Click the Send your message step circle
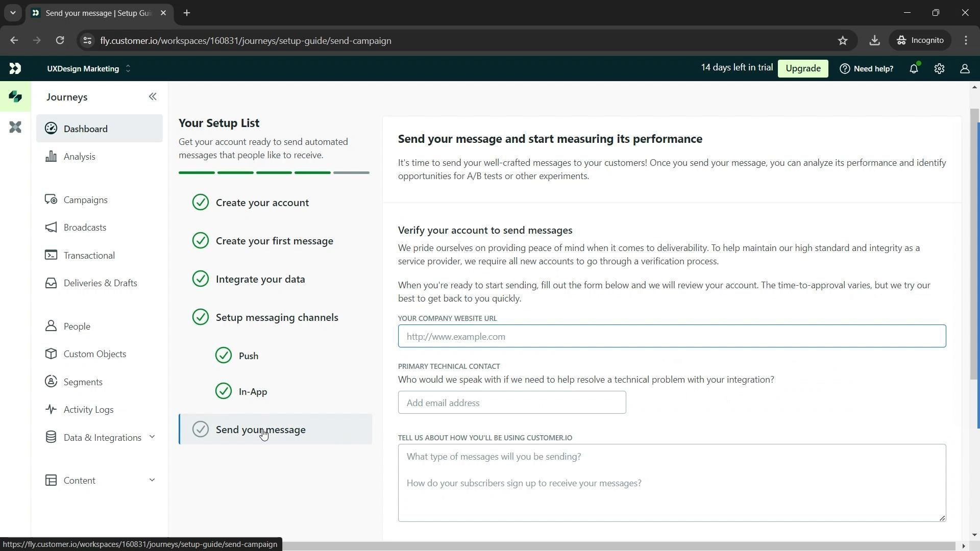 pos(201,430)
